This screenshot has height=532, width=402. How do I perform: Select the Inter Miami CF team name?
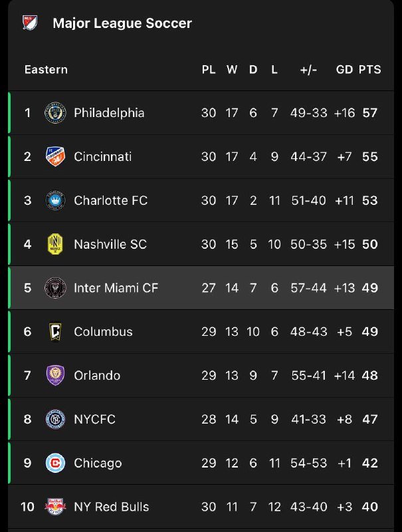116,288
